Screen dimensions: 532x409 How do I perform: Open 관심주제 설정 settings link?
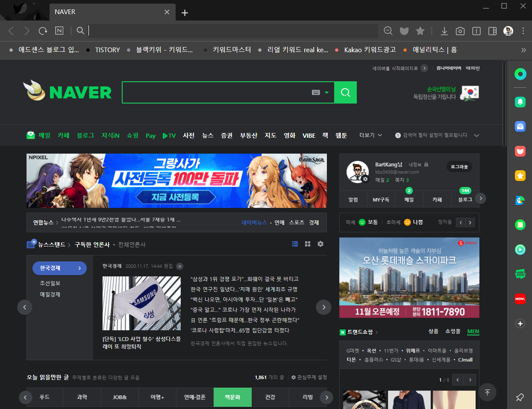pyautogui.click(x=309, y=377)
